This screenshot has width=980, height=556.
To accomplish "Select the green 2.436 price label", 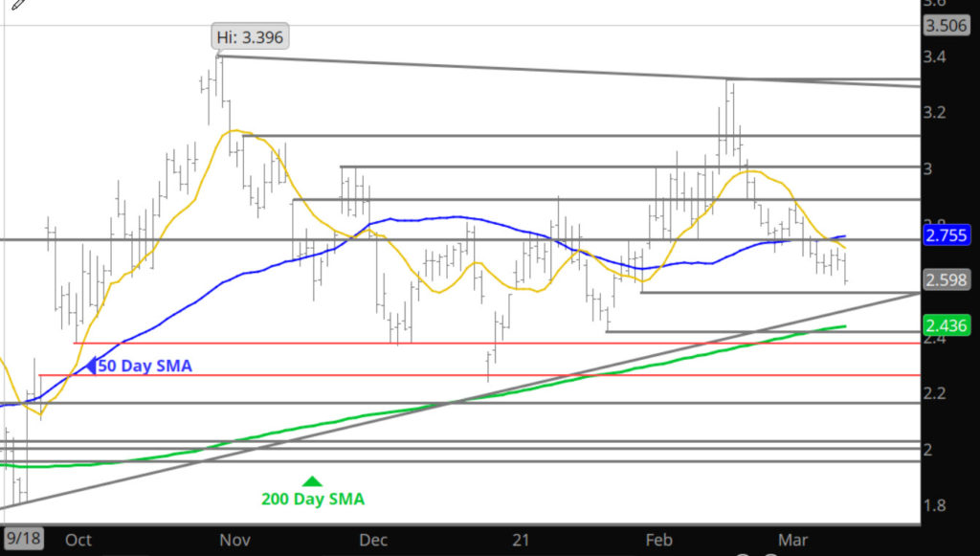I will [x=945, y=326].
